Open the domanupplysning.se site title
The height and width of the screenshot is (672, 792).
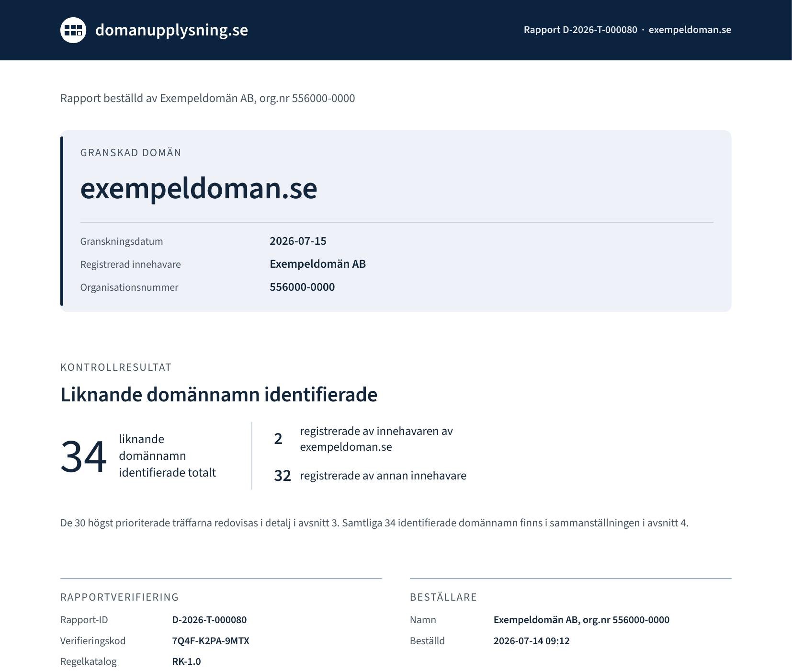pyautogui.click(x=171, y=30)
